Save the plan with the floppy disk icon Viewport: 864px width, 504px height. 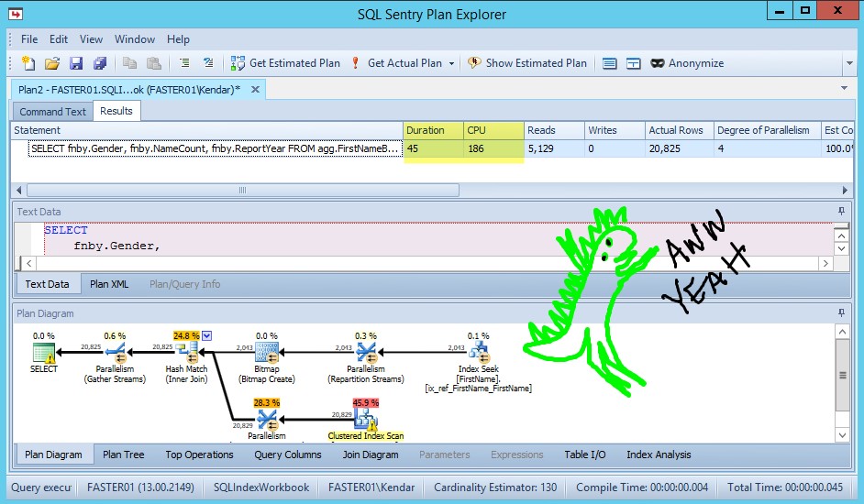click(75, 63)
